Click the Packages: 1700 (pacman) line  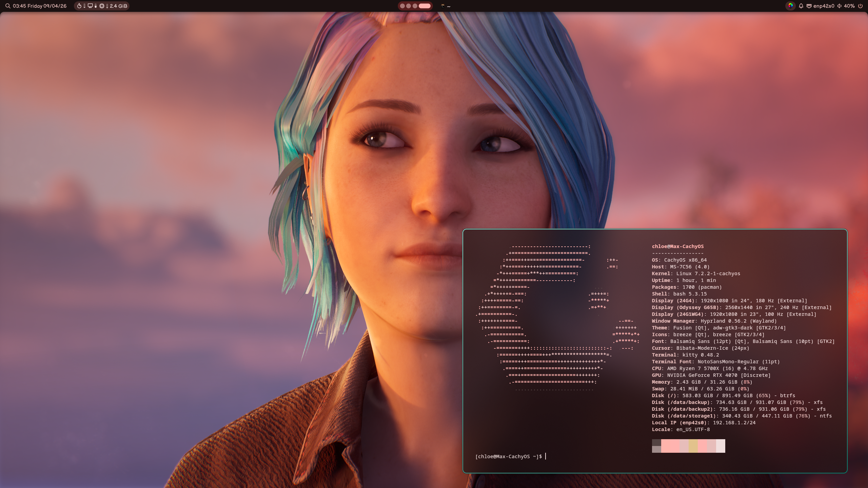click(x=687, y=287)
